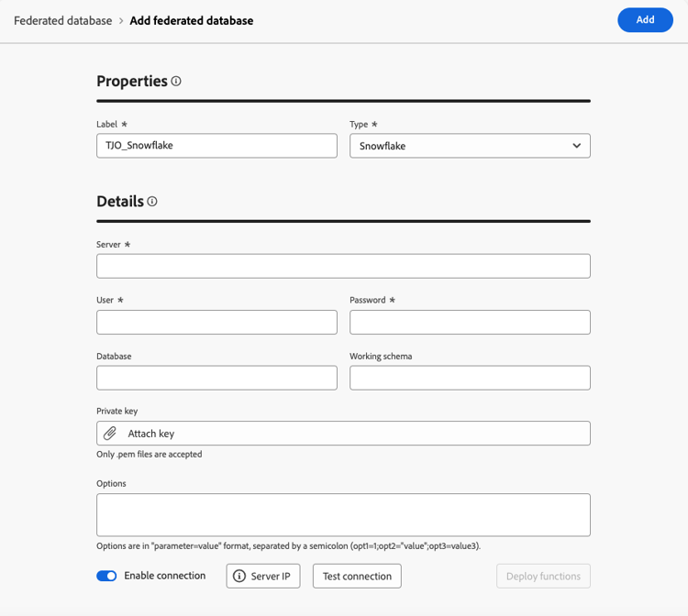
Task: Click into the Server input field
Action: 343,266
